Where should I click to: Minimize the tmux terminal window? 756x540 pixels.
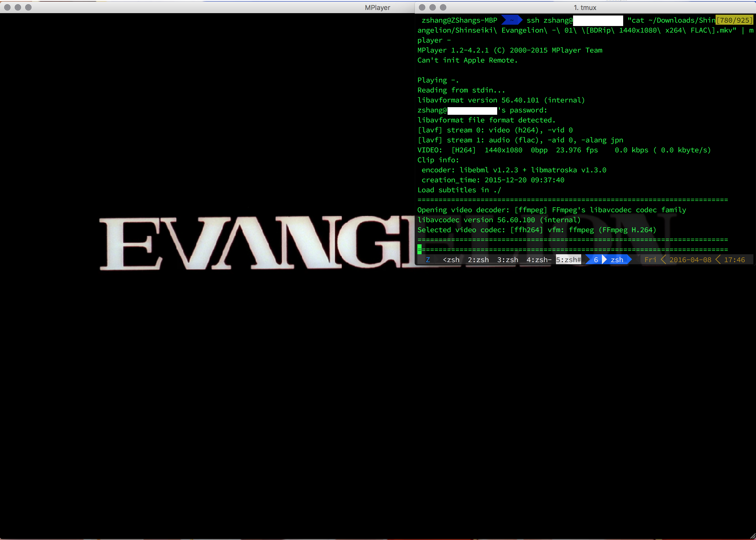click(432, 7)
